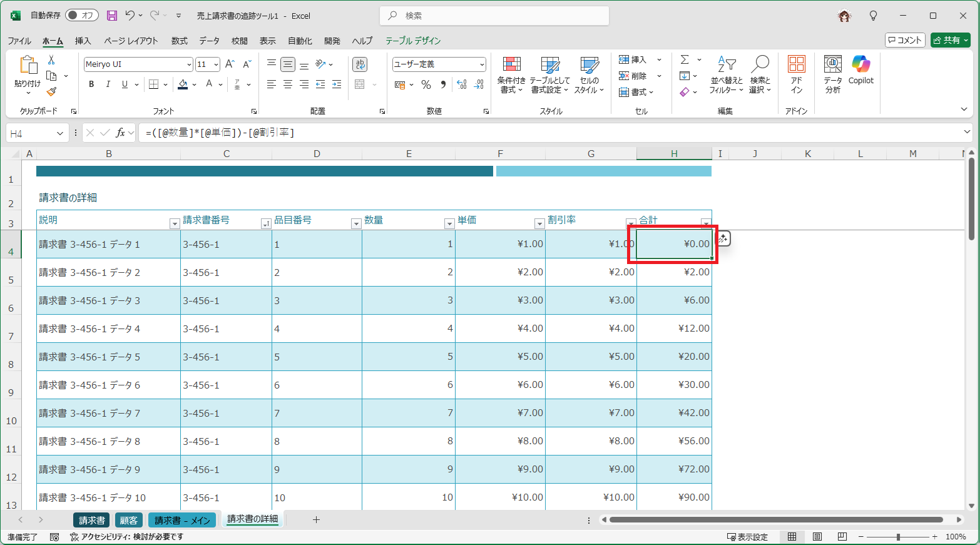Viewport: 980px width, 545px height.
Task: Toggle the AutoSave switch
Action: click(x=82, y=16)
